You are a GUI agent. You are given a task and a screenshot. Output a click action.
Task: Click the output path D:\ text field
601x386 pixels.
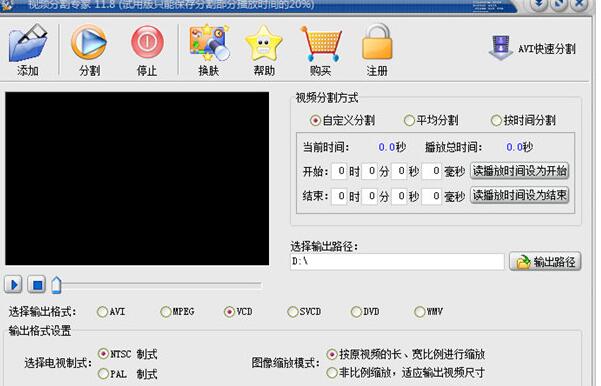[x=397, y=262]
